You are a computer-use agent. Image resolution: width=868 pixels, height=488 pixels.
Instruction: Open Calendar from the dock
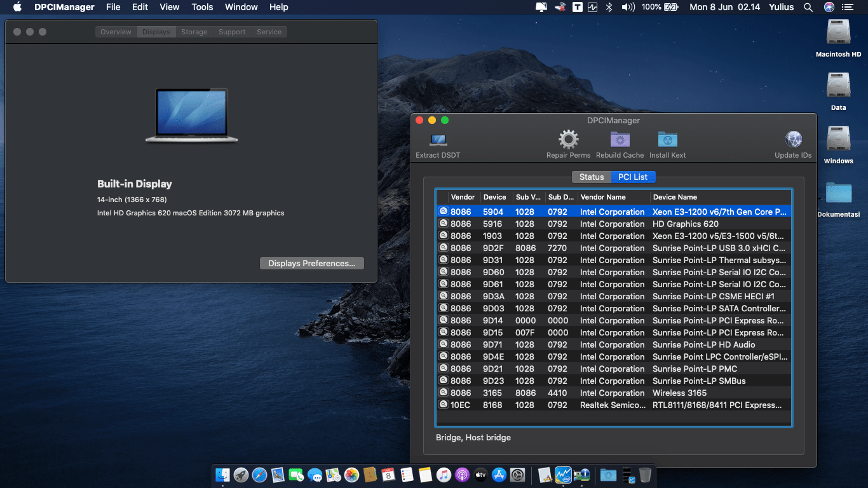pos(388,475)
